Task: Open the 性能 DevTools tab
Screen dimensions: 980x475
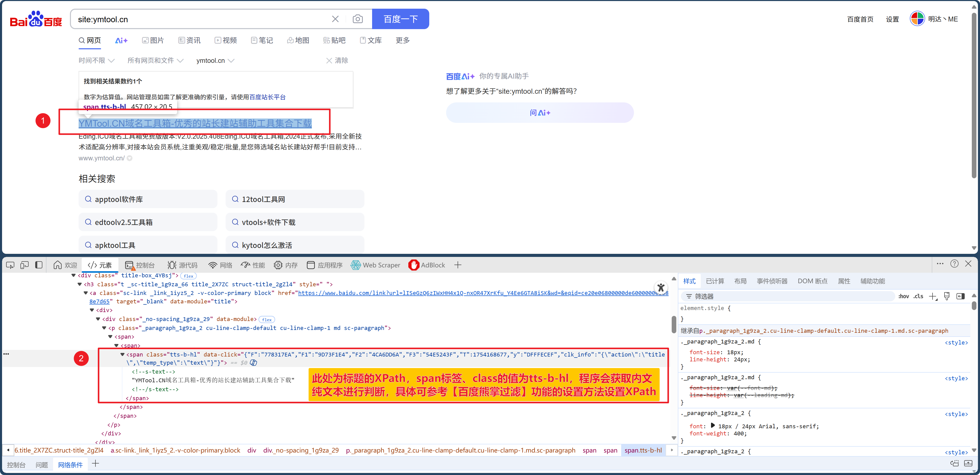Action: point(253,265)
